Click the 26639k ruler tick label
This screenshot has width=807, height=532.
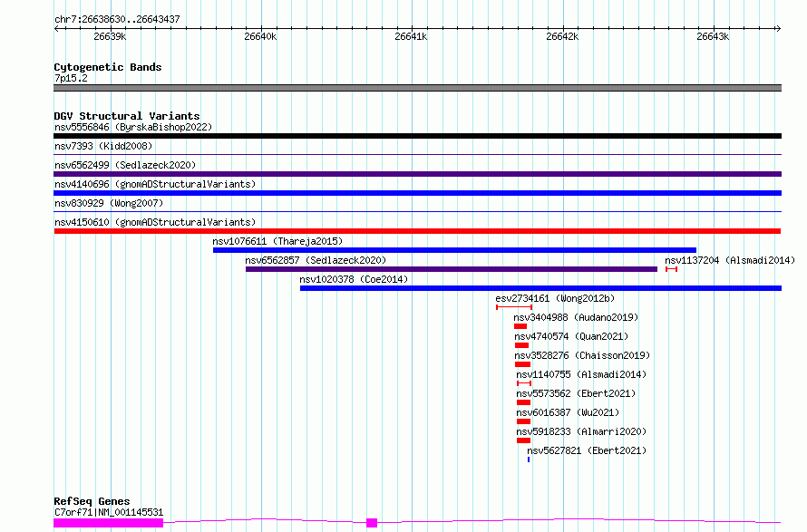tap(110, 36)
